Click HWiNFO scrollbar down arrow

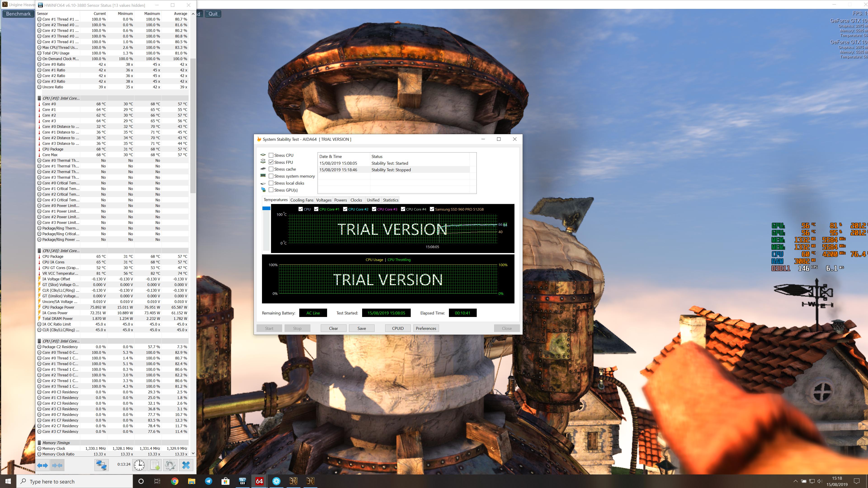(193, 453)
